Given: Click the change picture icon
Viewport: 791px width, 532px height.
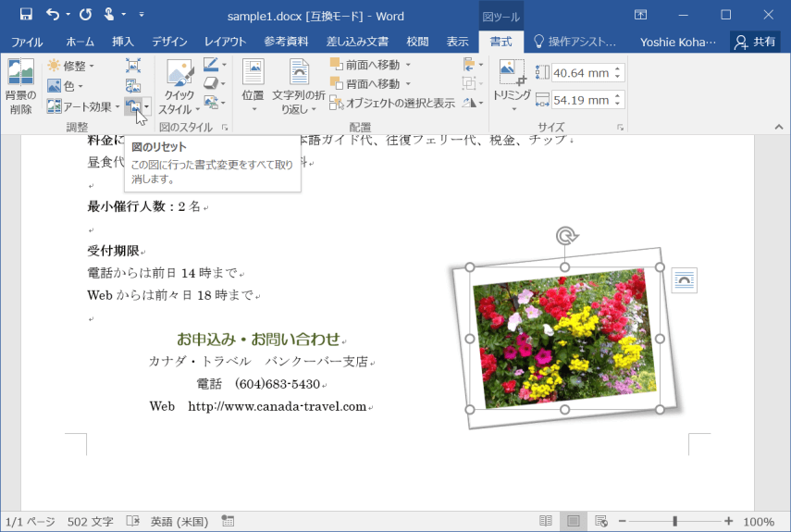Looking at the screenshot, I should [x=133, y=86].
